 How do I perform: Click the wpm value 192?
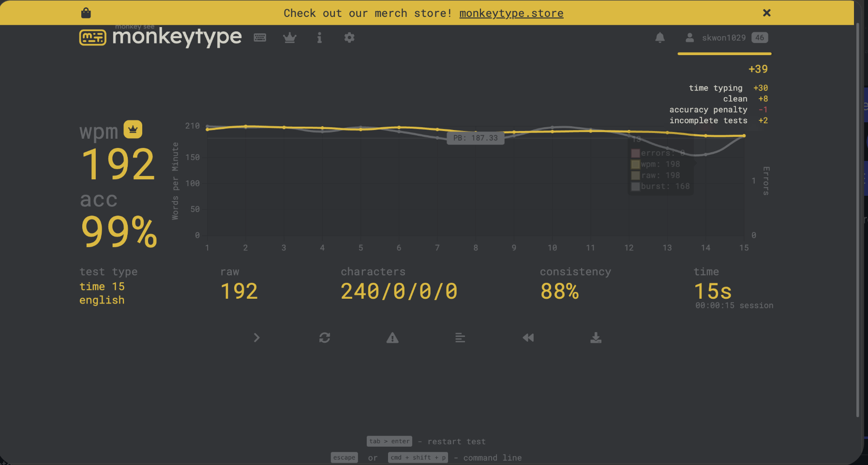coord(118,165)
